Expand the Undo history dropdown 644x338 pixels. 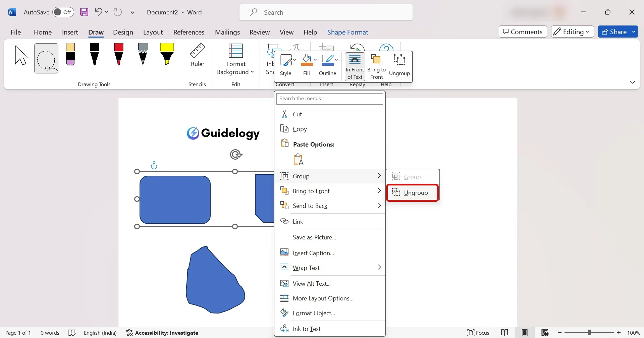pos(107,12)
